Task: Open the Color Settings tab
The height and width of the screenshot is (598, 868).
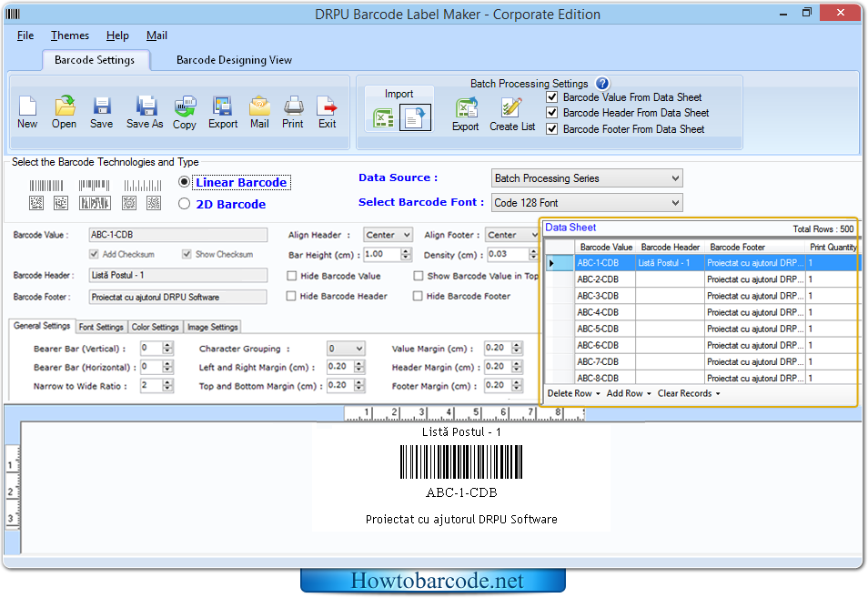Action: point(155,328)
